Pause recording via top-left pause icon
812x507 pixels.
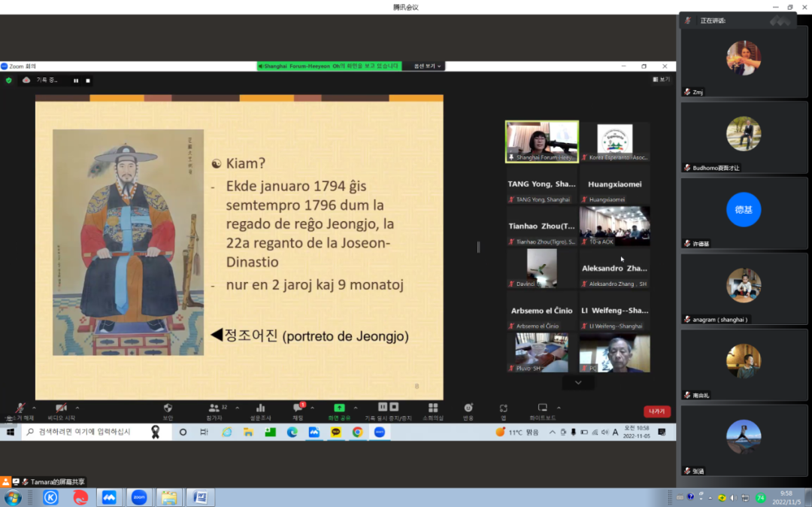[76, 80]
